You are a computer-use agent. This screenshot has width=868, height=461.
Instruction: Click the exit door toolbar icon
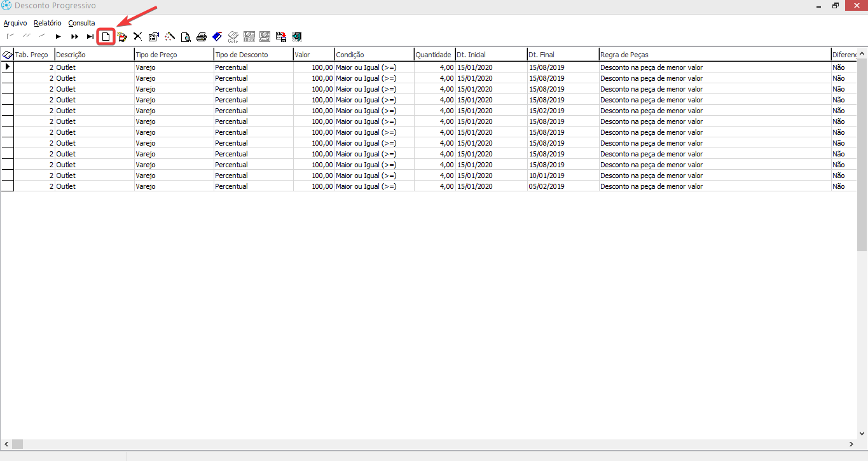pyautogui.click(x=297, y=37)
